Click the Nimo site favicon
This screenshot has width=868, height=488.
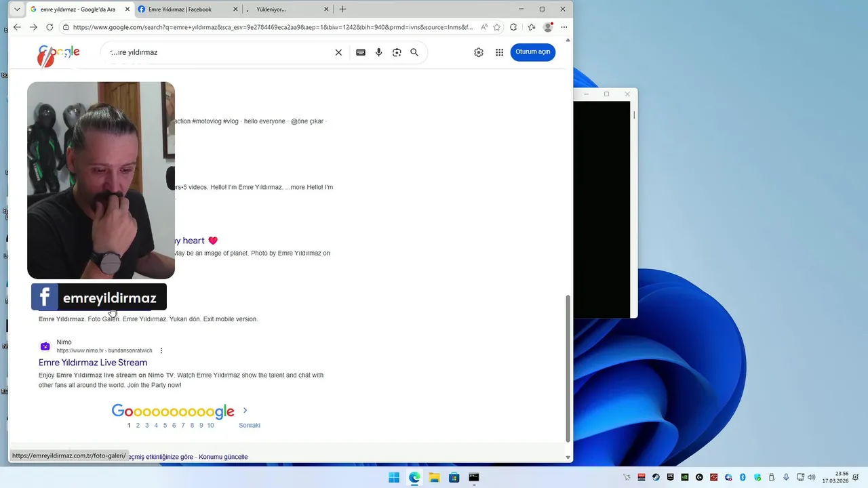(45, 346)
